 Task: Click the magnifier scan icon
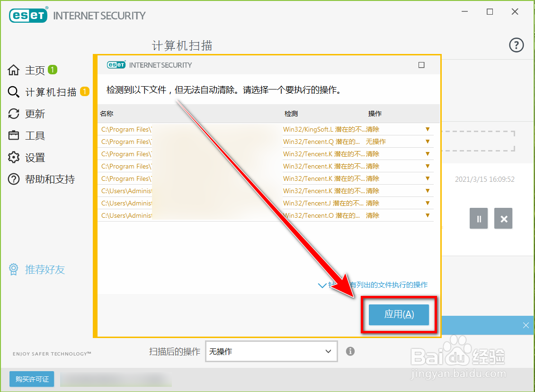[x=14, y=92]
